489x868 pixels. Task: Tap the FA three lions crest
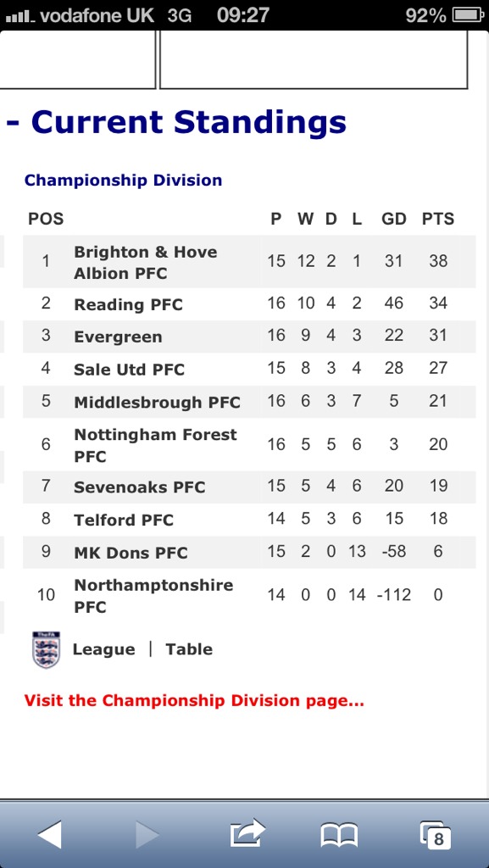[47, 649]
